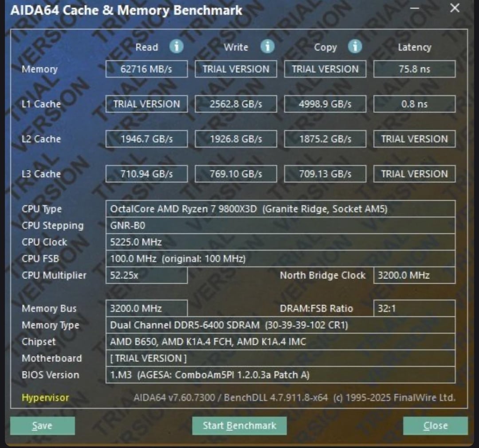Screen dimensions: 479x448
Task: Click the DRAM:FSB Ratio value 32:1
Action: (x=414, y=308)
